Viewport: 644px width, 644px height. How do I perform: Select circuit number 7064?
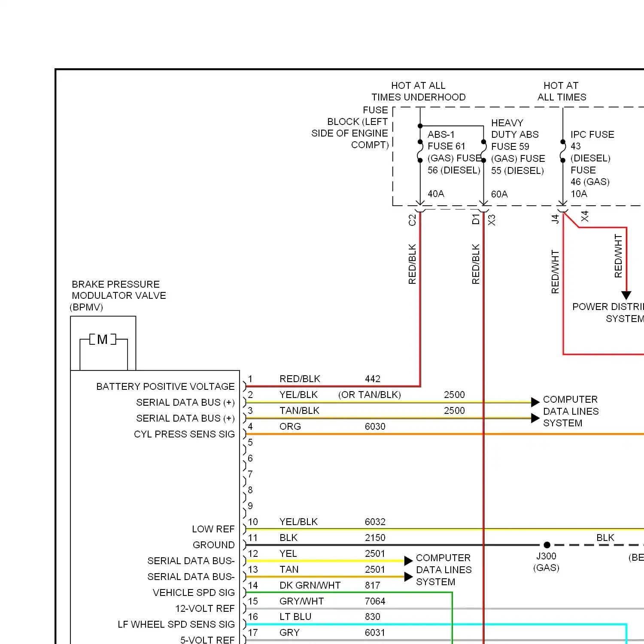tap(375, 601)
